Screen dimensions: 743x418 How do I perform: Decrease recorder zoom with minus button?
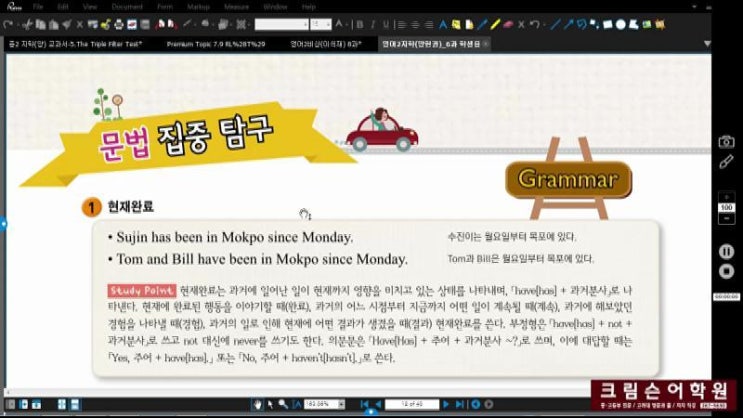point(726,218)
